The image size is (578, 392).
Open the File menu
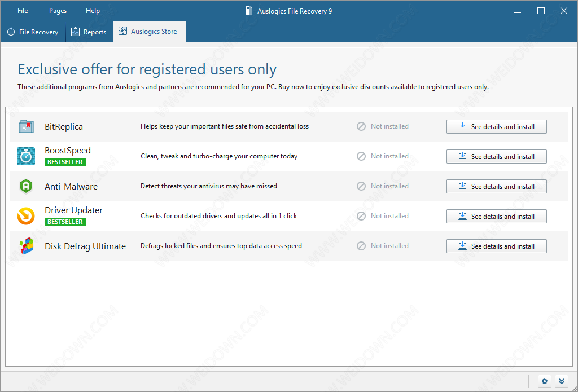point(23,11)
